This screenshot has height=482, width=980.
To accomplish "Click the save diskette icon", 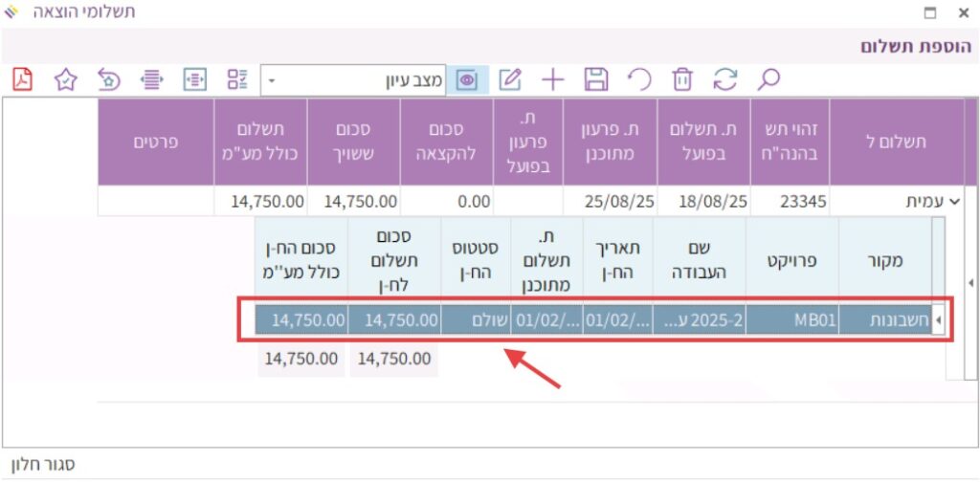I will point(596,79).
